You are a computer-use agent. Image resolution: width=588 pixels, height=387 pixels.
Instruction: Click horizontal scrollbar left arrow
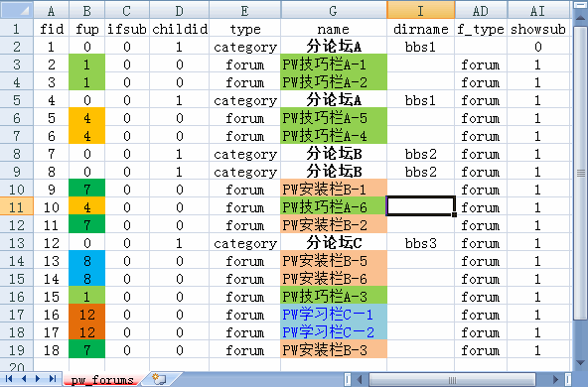click(x=360, y=379)
